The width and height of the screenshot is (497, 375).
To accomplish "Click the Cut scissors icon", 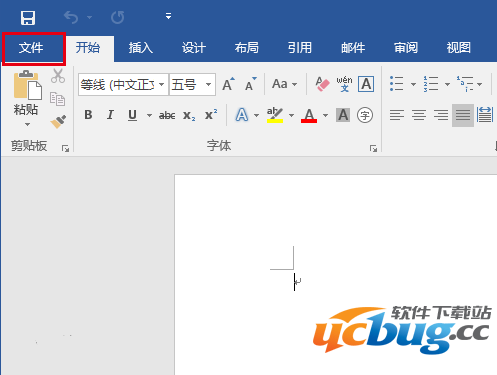I will tap(58, 76).
